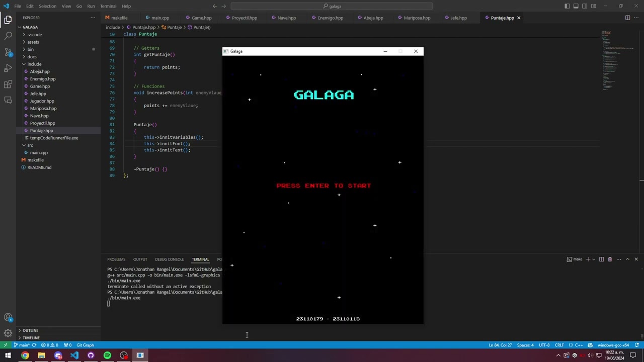Kill terminal with trash icon
Screen dimensions: 644x362
point(610,259)
